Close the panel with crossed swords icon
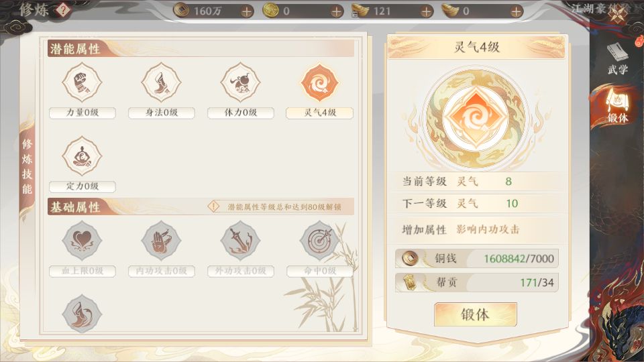The image size is (644, 362). point(619,14)
